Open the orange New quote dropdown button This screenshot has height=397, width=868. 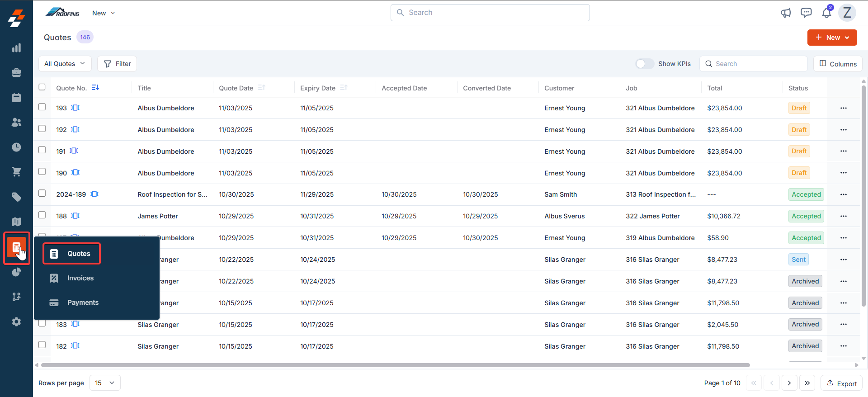tap(832, 38)
